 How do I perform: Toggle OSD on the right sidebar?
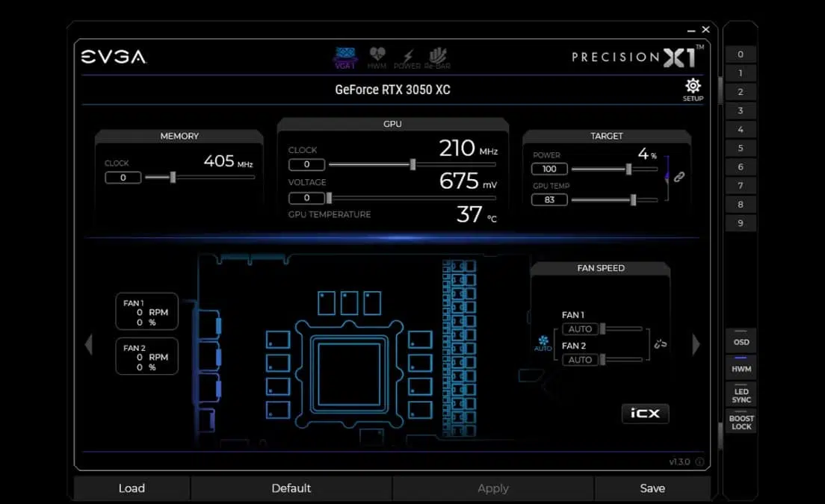click(x=741, y=341)
